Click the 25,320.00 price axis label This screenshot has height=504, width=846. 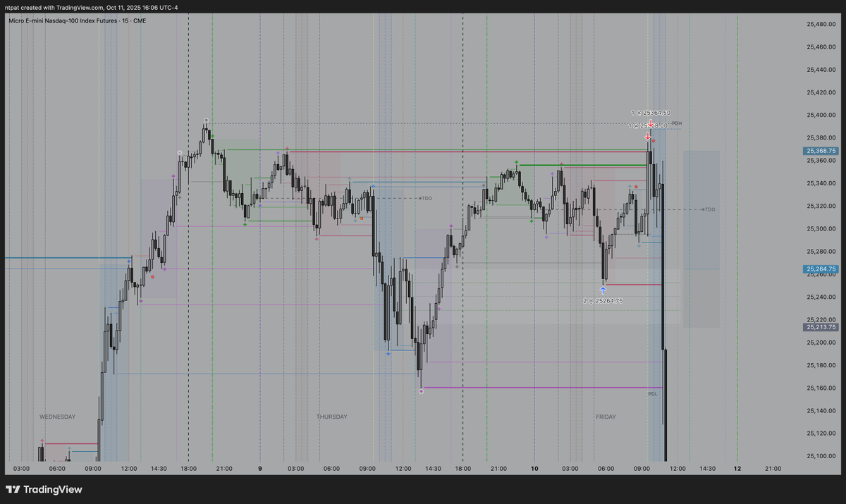point(821,206)
